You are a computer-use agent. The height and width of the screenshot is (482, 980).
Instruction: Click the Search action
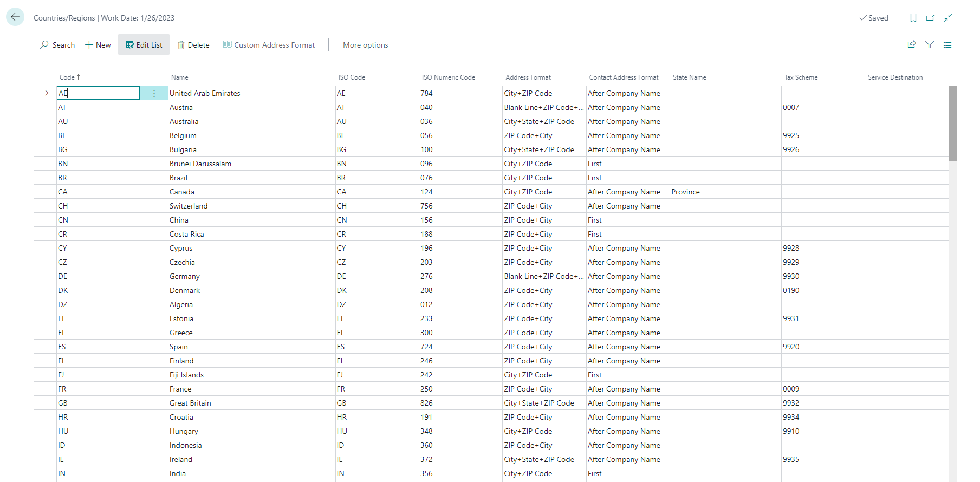tap(57, 45)
